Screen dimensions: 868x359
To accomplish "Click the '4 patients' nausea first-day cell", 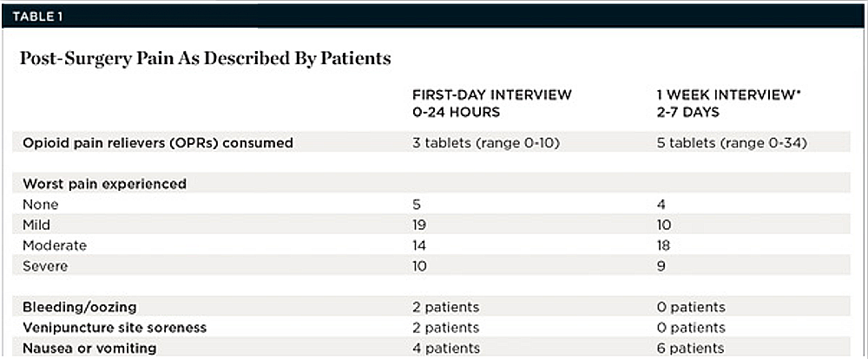I will click(x=446, y=349).
